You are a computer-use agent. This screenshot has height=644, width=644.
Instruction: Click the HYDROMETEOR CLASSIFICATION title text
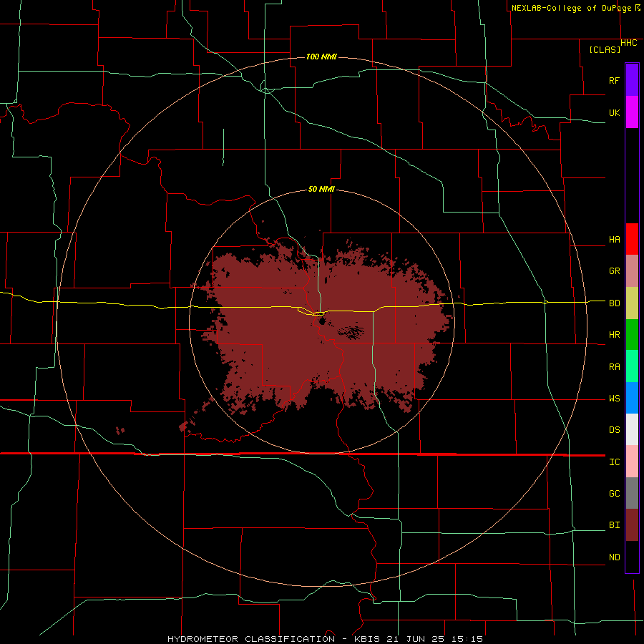[251, 639]
